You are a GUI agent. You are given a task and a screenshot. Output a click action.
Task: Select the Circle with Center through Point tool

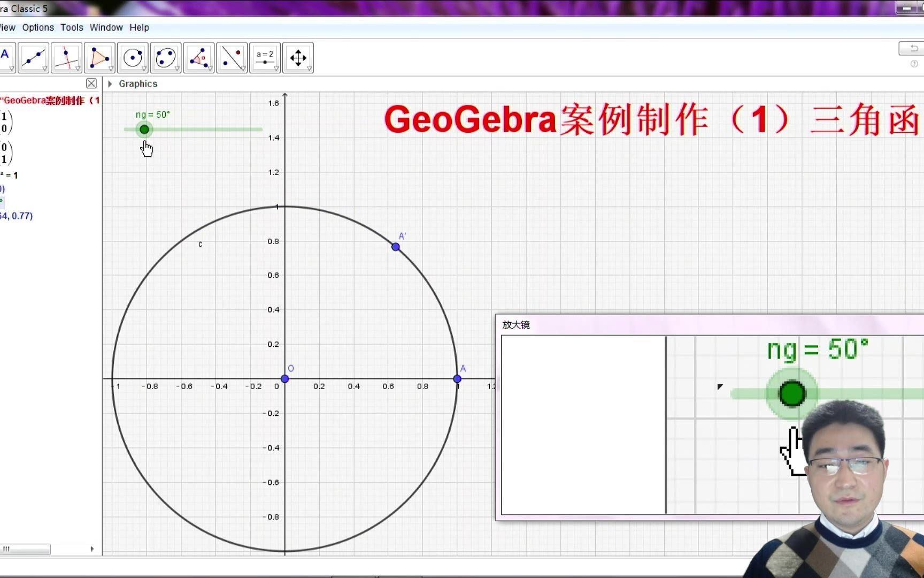[x=133, y=57]
